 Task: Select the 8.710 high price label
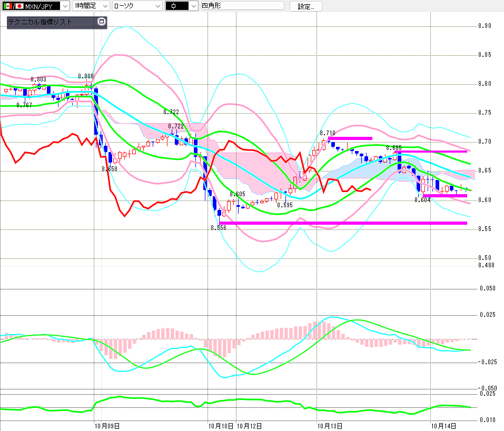(328, 133)
